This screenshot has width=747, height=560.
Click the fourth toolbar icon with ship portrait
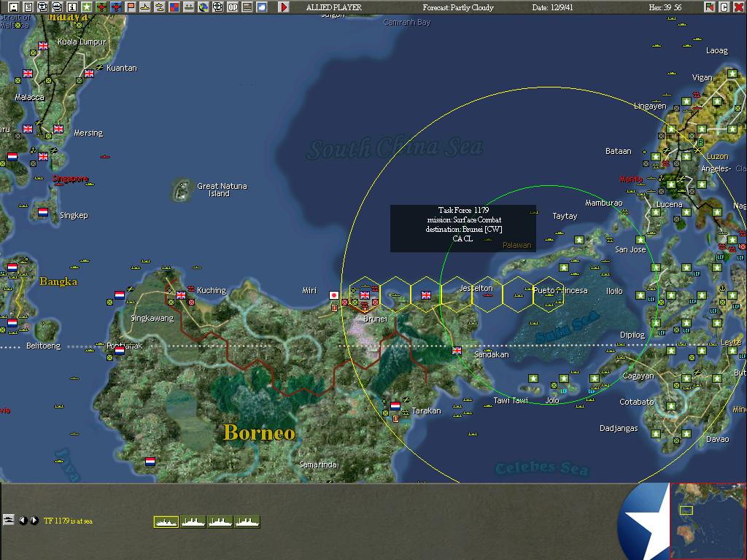click(x=57, y=7)
